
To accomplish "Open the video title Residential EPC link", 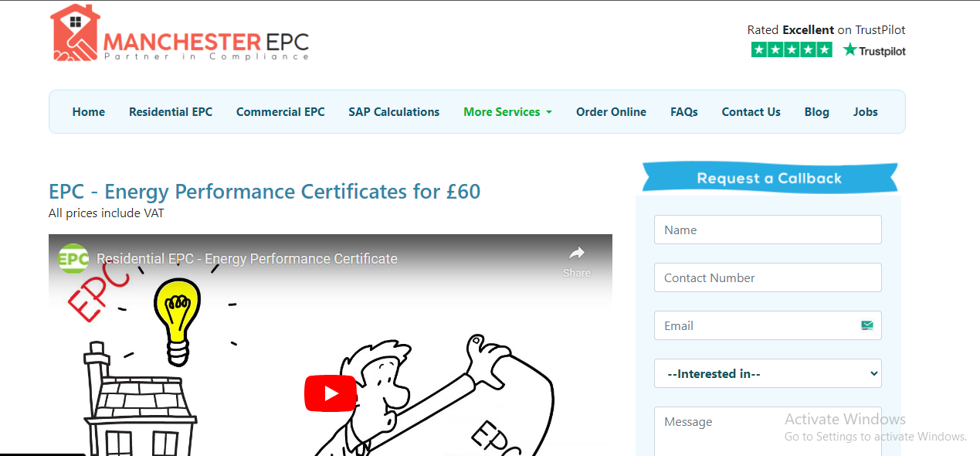I will click(x=247, y=259).
